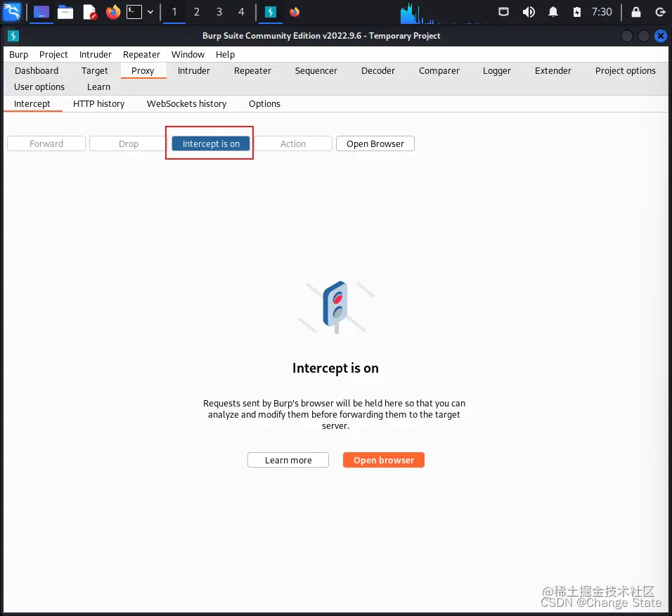Image resolution: width=672 pixels, height=616 pixels.
Task: Open the WebSockets history sub-tab
Action: [186, 104]
